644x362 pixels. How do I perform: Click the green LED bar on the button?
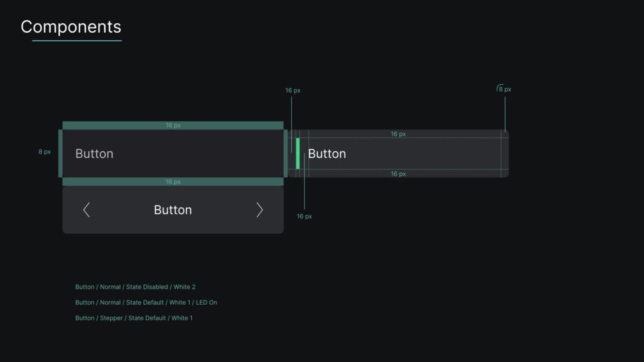pyautogui.click(x=297, y=153)
